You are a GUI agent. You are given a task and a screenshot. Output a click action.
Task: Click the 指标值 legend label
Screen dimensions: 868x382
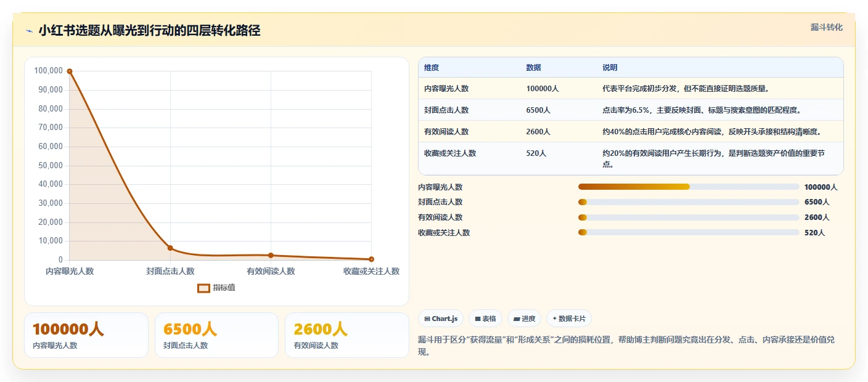click(x=224, y=288)
